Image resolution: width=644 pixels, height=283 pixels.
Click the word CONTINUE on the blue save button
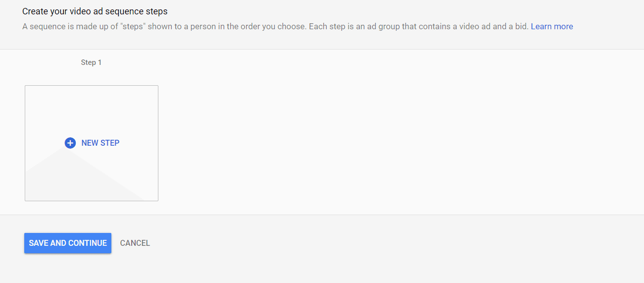click(x=88, y=243)
